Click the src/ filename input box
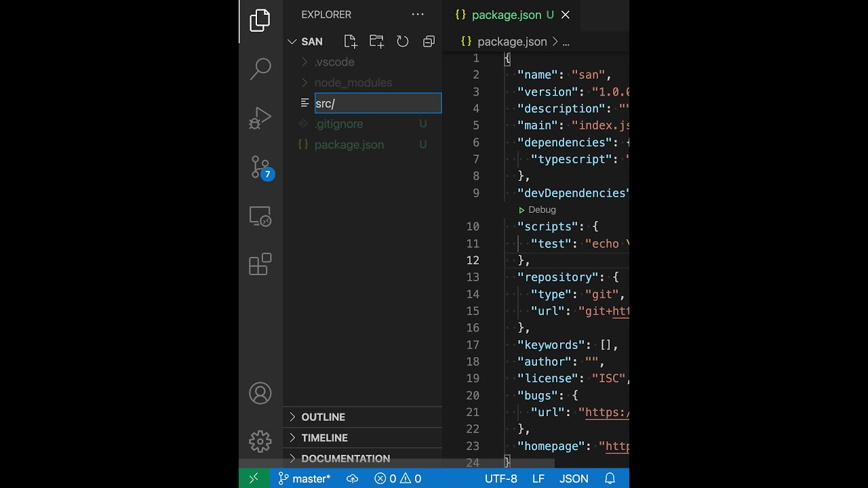This screenshot has width=868, height=488. (x=378, y=103)
